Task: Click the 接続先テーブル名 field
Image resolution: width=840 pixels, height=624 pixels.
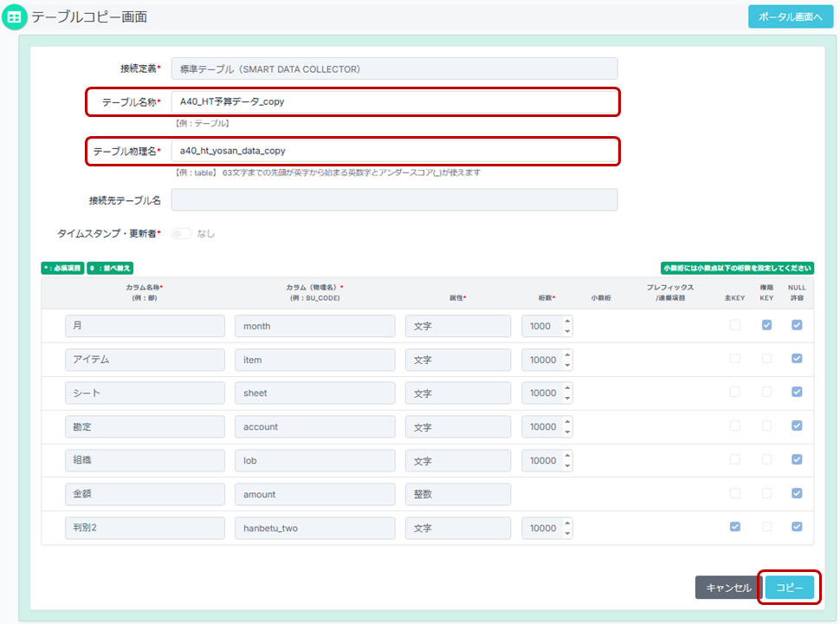Action: (394, 200)
